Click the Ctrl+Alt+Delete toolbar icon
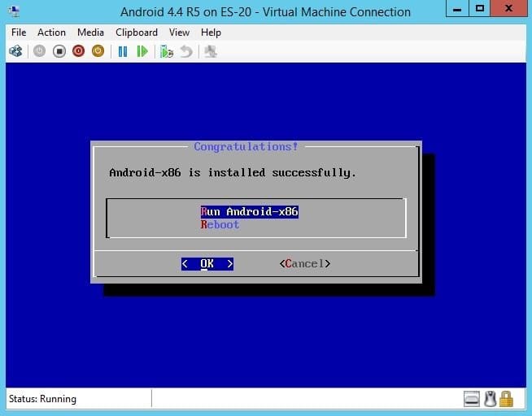The width and height of the screenshot is (532, 416). click(15, 51)
